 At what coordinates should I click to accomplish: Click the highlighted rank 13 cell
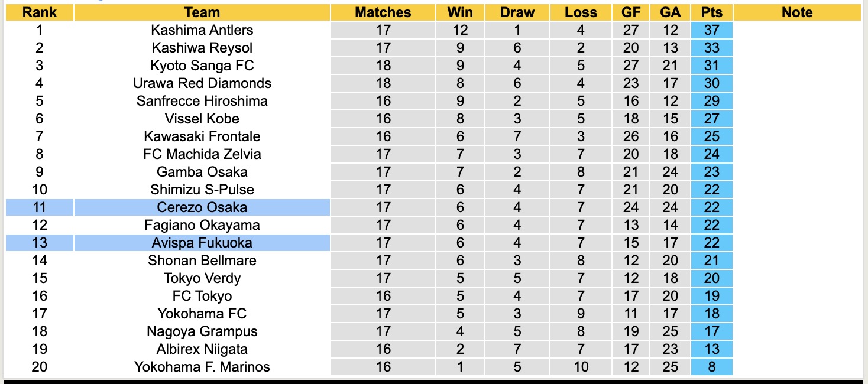click(x=40, y=243)
